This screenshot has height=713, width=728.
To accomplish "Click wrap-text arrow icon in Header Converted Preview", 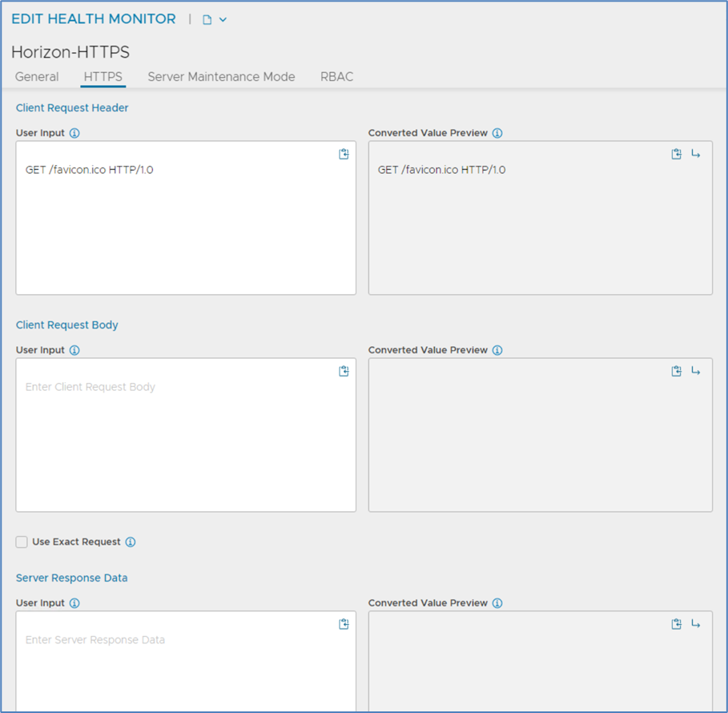I will 695,154.
